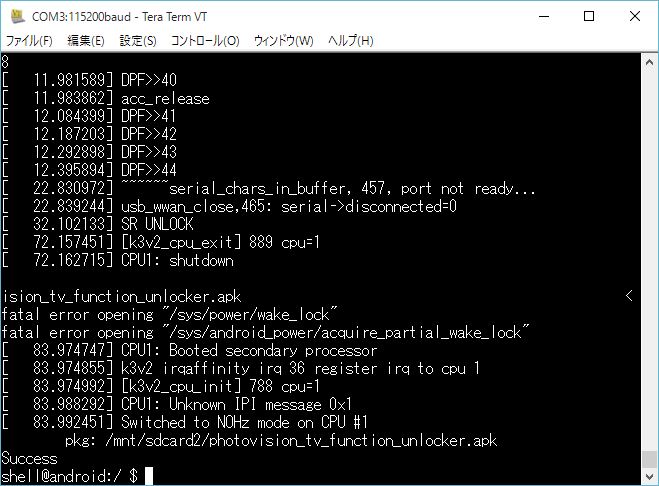Maximize the Tera Term window
This screenshot has height=486, width=659.
tap(589, 16)
